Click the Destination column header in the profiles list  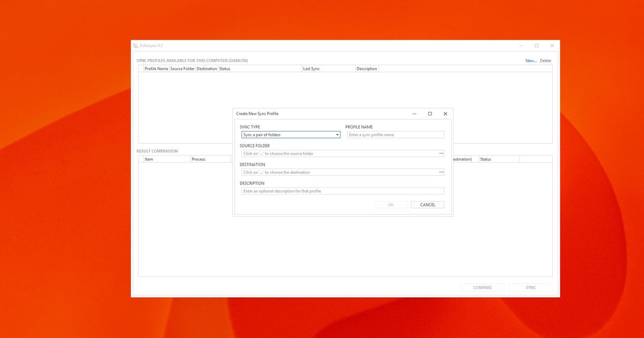coord(207,68)
